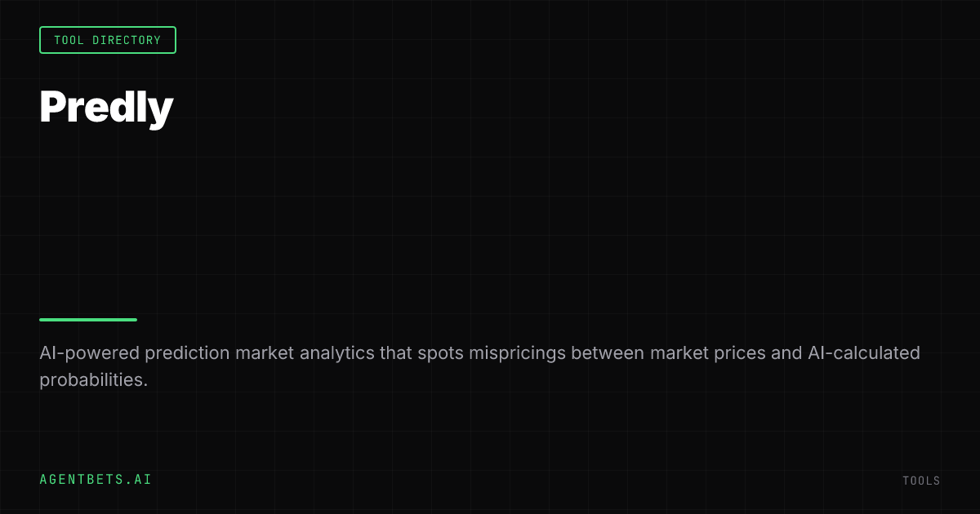Click the letter "y" ending the Predly title

click(162, 110)
